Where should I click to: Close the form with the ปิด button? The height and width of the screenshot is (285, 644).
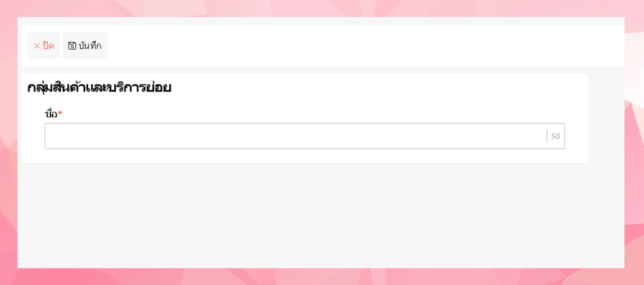click(43, 46)
